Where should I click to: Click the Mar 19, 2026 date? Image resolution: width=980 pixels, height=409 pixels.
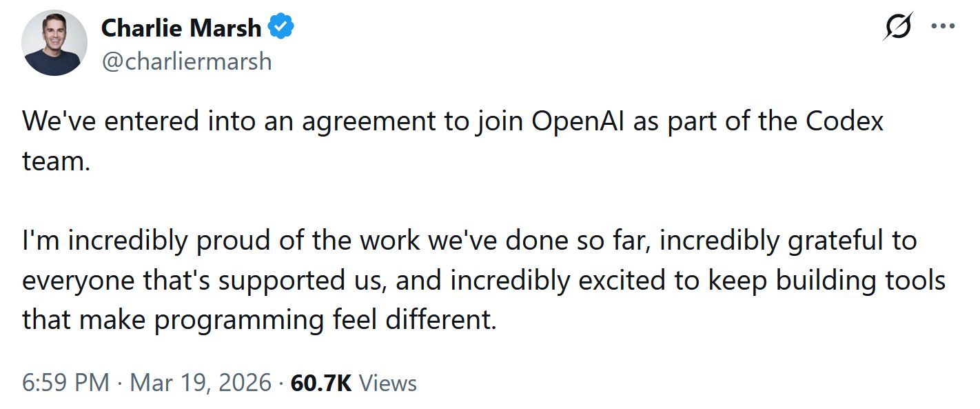201,383
